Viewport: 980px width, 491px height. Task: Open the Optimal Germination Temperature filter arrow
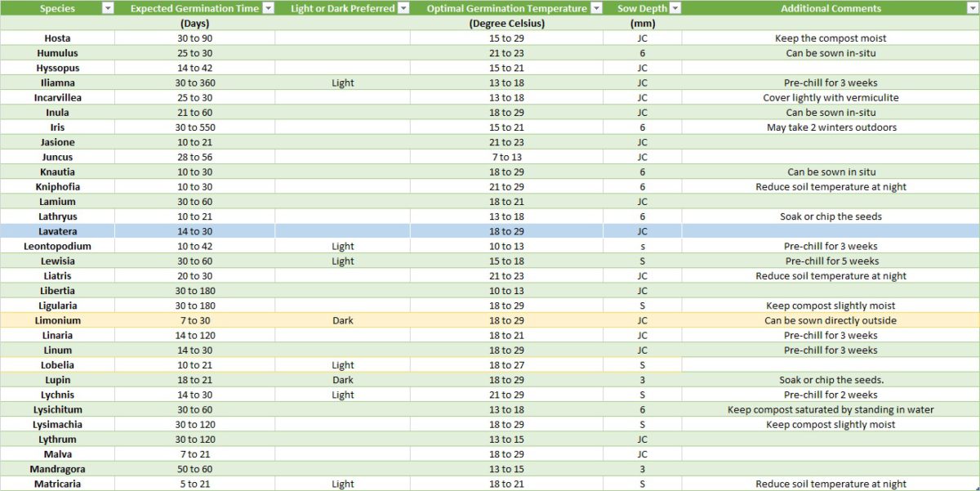pos(595,8)
